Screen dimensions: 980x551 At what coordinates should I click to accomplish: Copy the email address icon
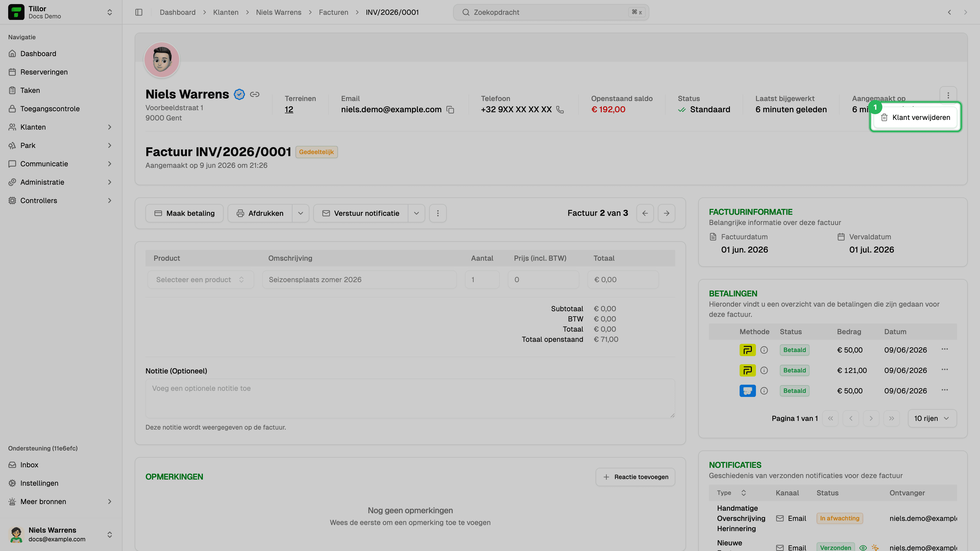[450, 109]
